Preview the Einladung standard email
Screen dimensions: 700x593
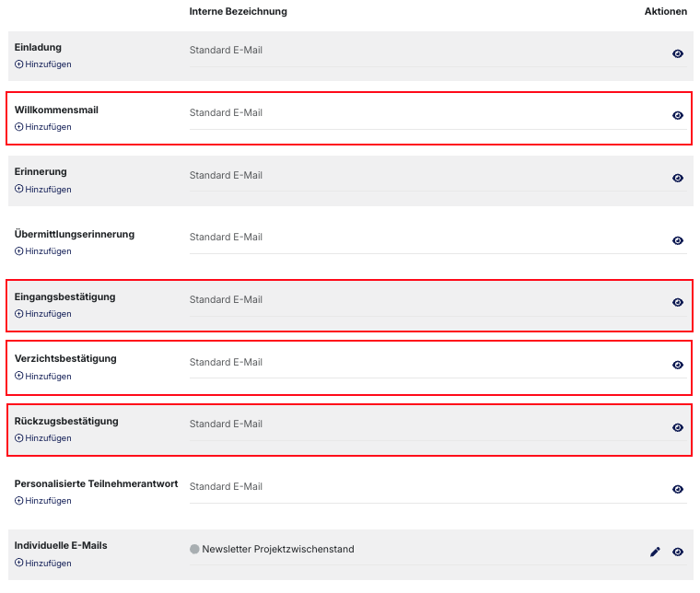[678, 53]
